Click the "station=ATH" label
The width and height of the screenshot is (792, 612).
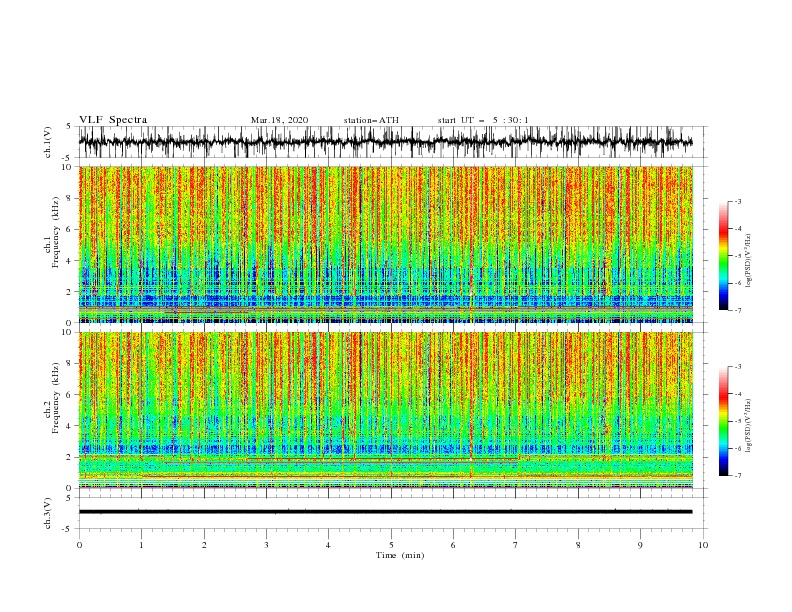point(371,120)
